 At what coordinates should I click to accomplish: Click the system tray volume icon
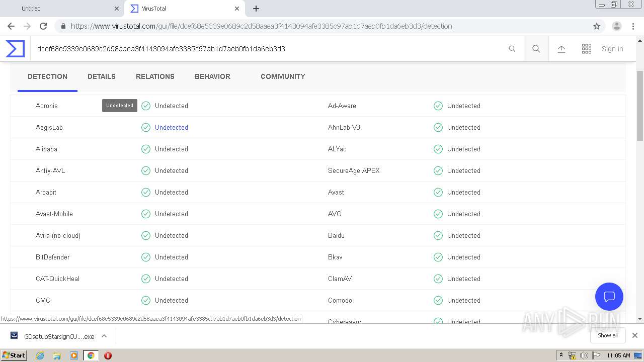[x=584, y=355]
